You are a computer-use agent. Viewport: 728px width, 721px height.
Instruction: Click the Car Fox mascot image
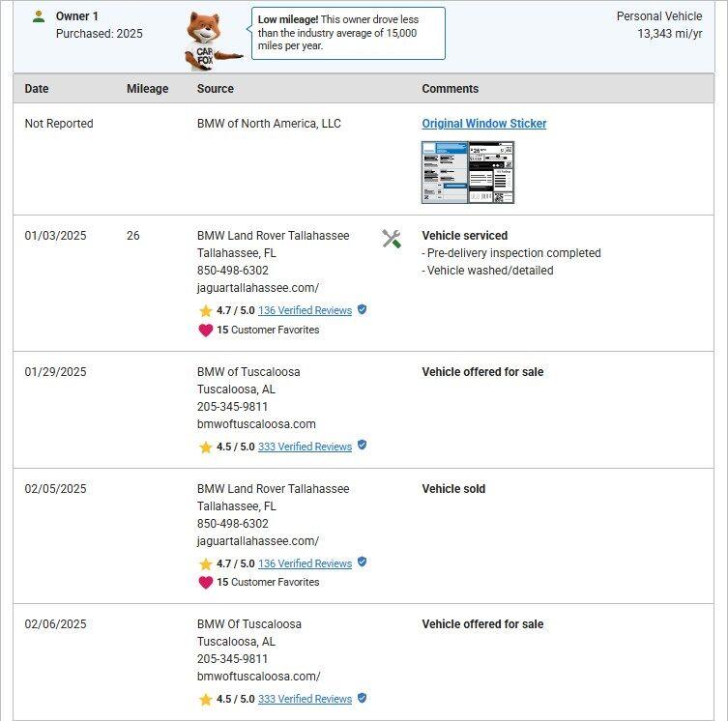tap(213, 42)
